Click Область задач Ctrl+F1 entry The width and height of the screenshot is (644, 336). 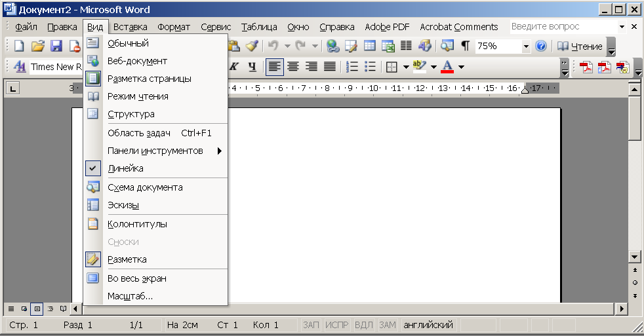click(155, 133)
